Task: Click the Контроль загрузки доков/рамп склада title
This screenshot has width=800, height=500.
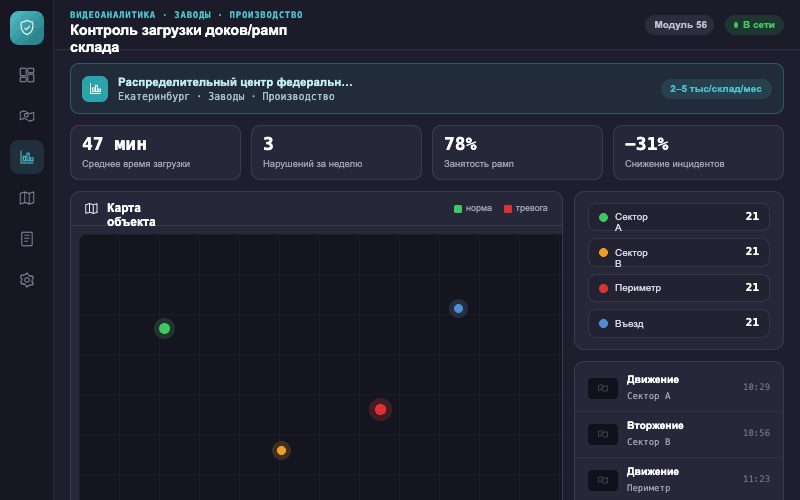Action: pos(179,38)
